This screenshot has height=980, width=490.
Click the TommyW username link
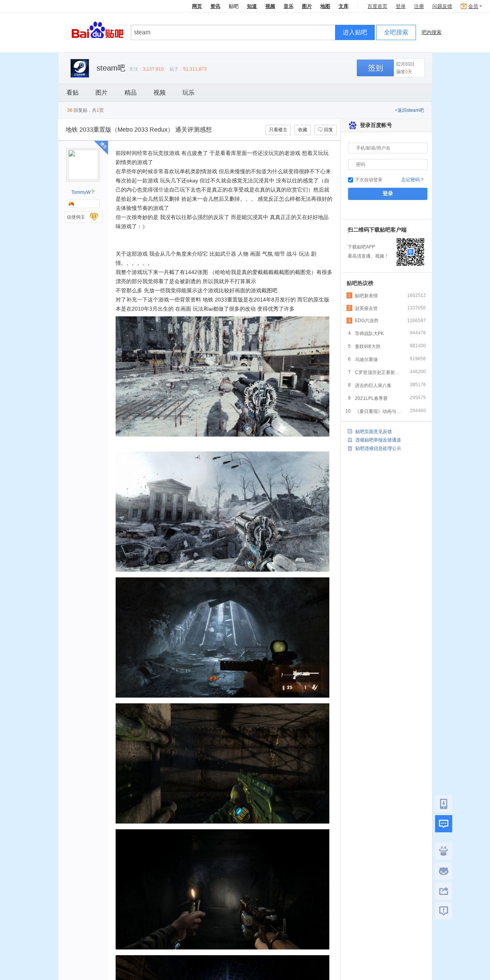(x=81, y=192)
